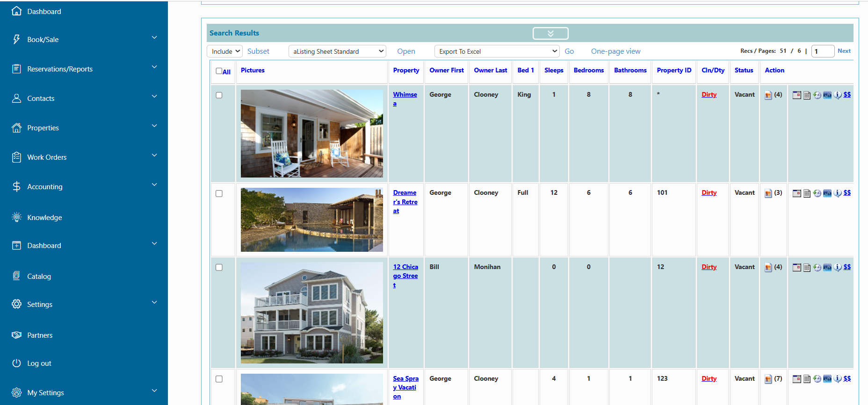Click the grid sheet icon for Dreamer's Retreat
The image size is (868, 405).
(x=807, y=193)
